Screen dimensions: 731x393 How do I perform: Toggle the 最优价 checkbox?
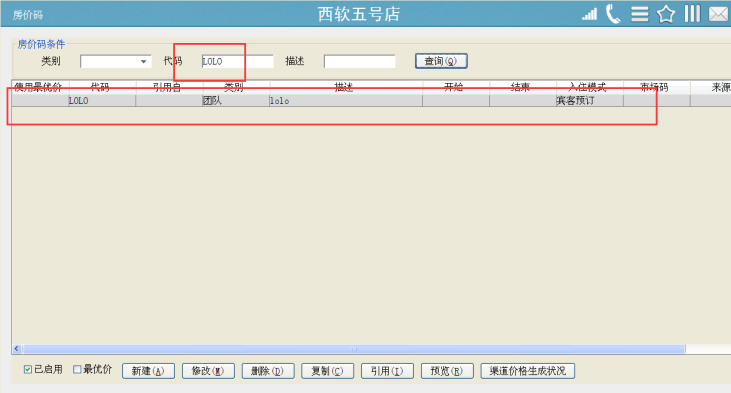coord(77,370)
